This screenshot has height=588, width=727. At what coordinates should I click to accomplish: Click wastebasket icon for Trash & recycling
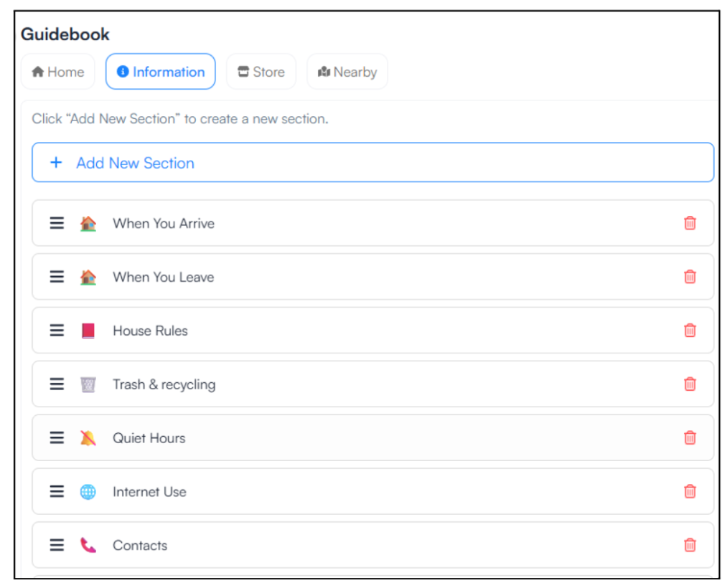click(88, 384)
